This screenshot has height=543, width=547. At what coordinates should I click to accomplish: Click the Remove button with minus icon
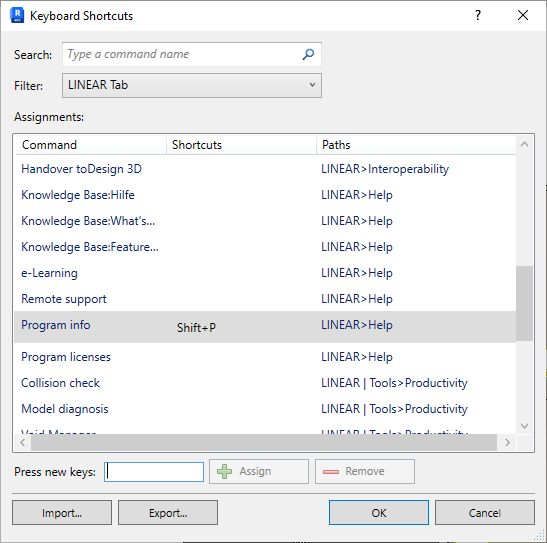tap(365, 472)
